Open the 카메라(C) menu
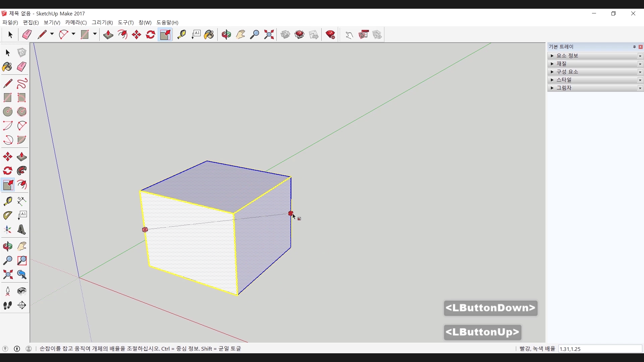The width and height of the screenshot is (644, 362). tap(76, 22)
